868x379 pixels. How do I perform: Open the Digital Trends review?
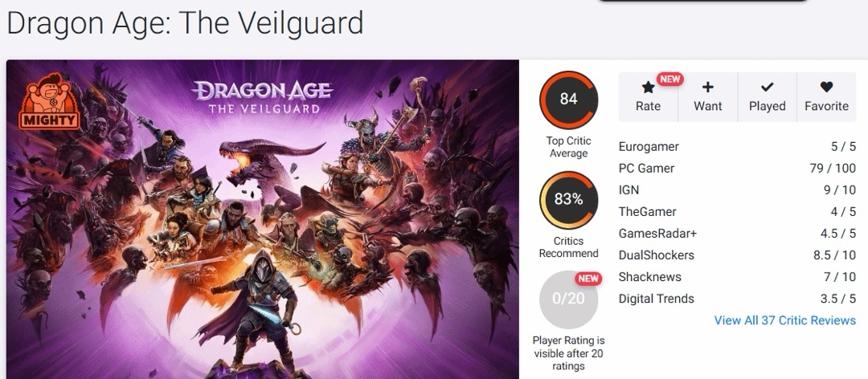[737, 299]
